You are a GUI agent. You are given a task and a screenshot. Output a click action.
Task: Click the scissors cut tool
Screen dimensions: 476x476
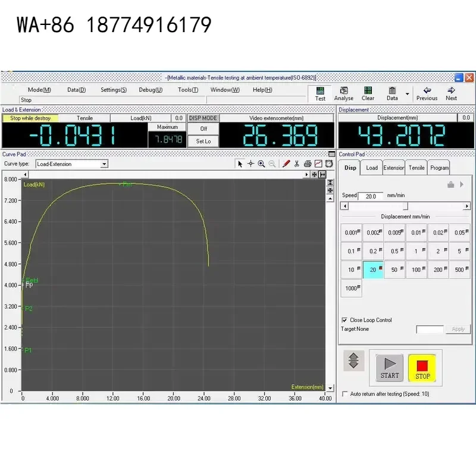click(296, 164)
